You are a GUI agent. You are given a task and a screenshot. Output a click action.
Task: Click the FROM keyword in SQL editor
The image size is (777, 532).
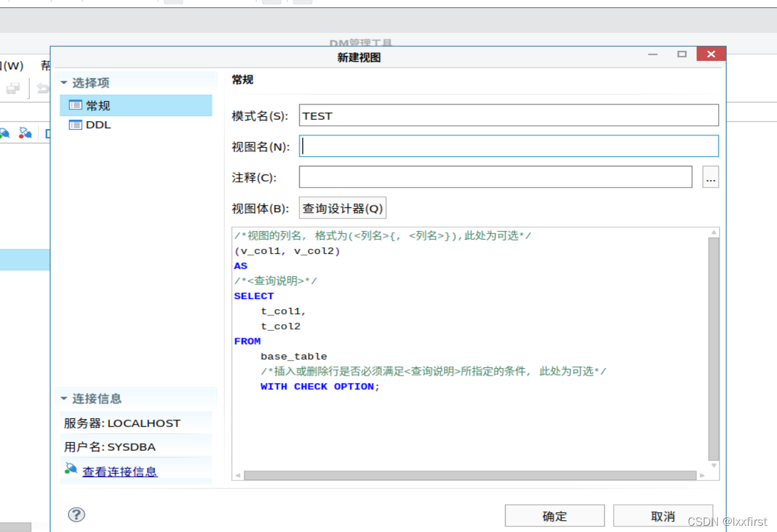click(x=247, y=341)
